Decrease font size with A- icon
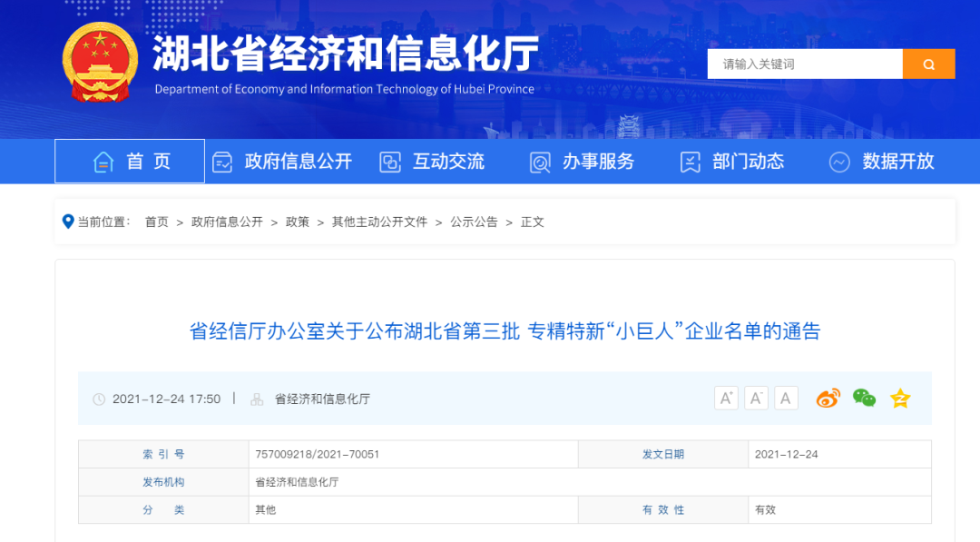980x542 pixels. 756,398
